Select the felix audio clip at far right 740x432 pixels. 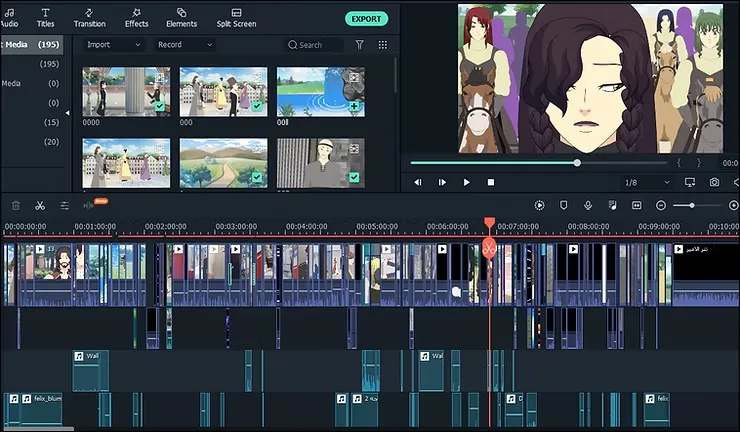pyautogui.click(x=656, y=409)
